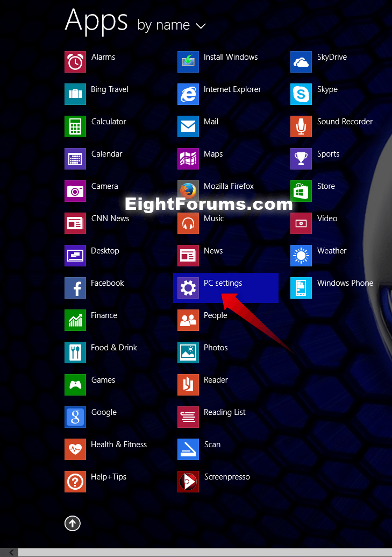Open the Weather sun icon
This screenshot has height=557, width=392.
pyautogui.click(x=301, y=256)
